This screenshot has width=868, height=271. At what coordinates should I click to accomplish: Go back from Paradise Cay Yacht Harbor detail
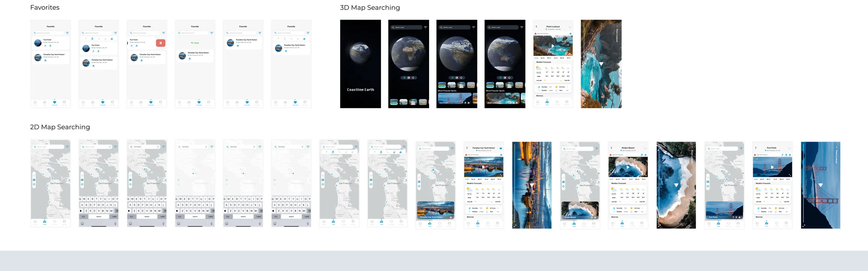[x=467, y=148]
